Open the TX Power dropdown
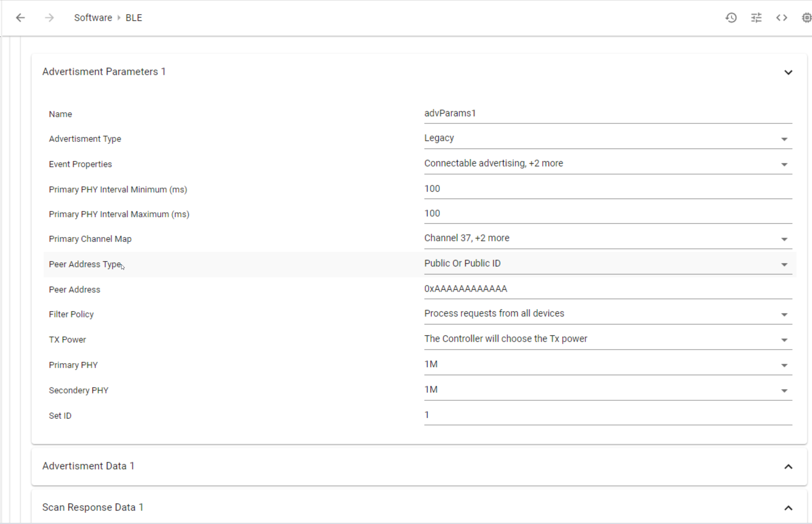 click(784, 340)
